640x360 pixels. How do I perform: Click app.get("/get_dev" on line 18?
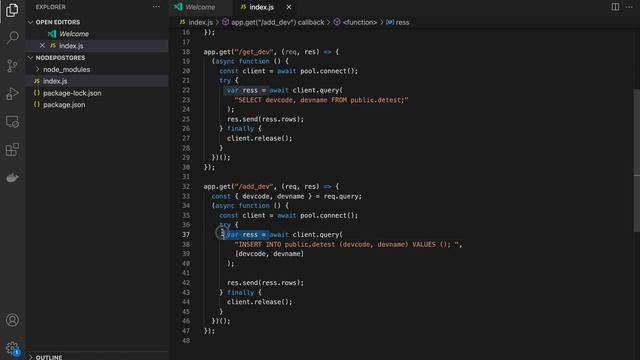[x=238, y=52]
